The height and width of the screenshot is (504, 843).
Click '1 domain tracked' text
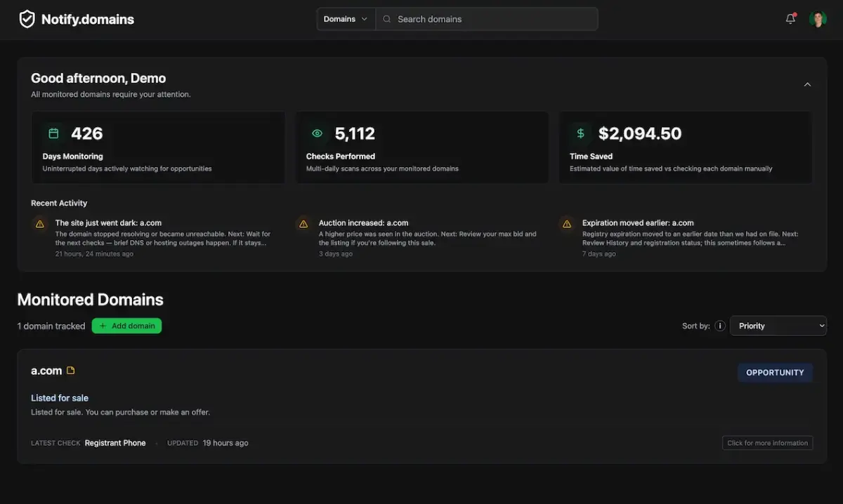(51, 326)
